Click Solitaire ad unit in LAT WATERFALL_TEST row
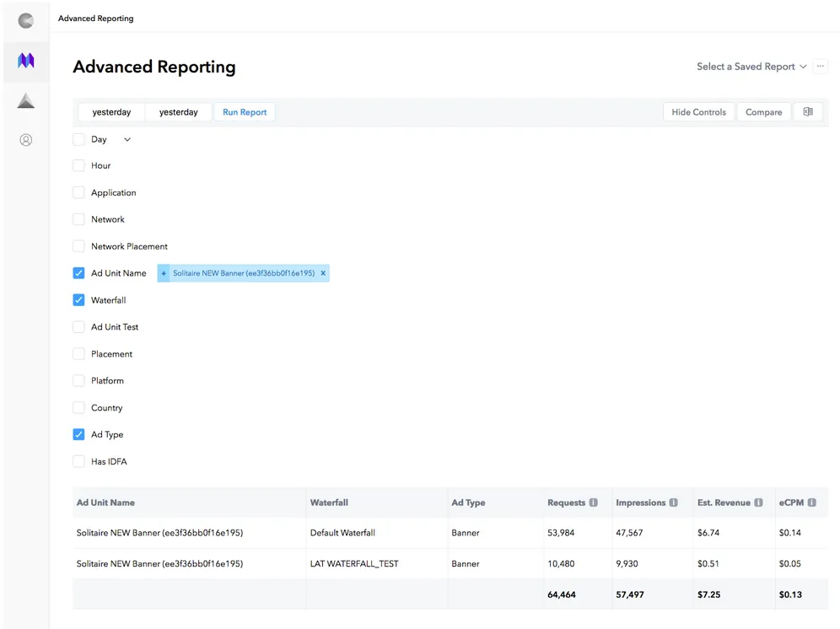Image resolution: width=840 pixels, height=629 pixels. [x=159, y=563]
